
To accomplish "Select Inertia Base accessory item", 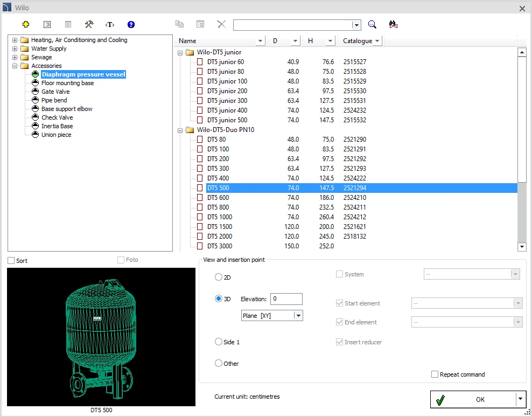I will pos(57,126).
